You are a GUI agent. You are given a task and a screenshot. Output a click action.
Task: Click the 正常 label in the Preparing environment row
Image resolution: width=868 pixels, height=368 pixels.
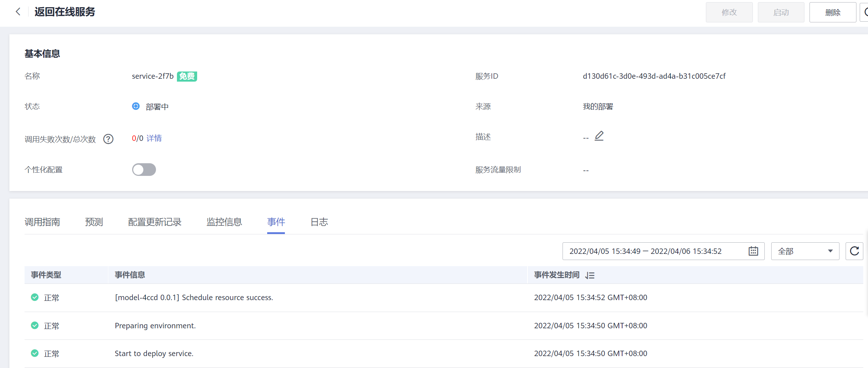pos(52,326)
